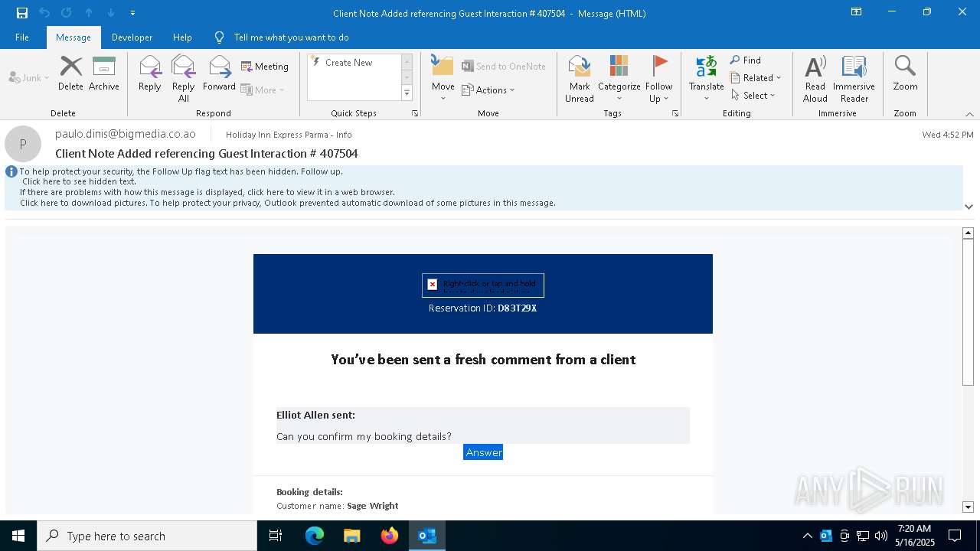Switch to the Developer tab

pos(132,37)
